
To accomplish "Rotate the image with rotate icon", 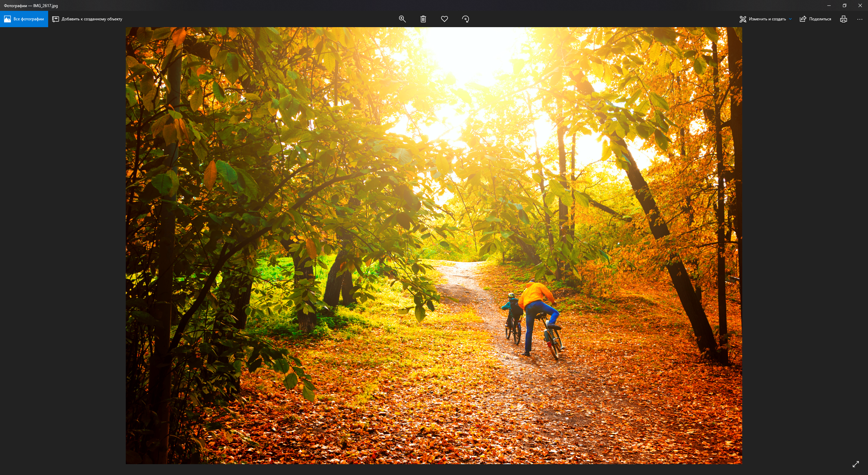I will pyautogui.click(x=466, y=19).
